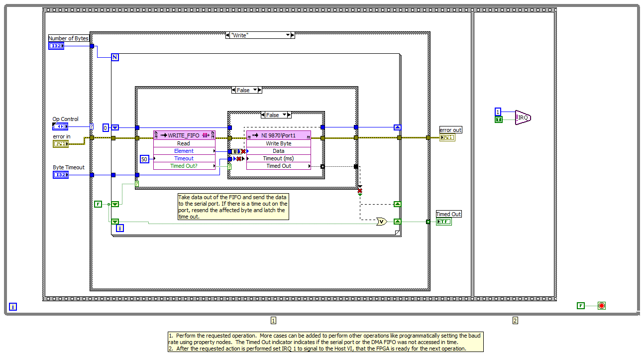Select the FIFO comment text box

(x=233, y=207)
